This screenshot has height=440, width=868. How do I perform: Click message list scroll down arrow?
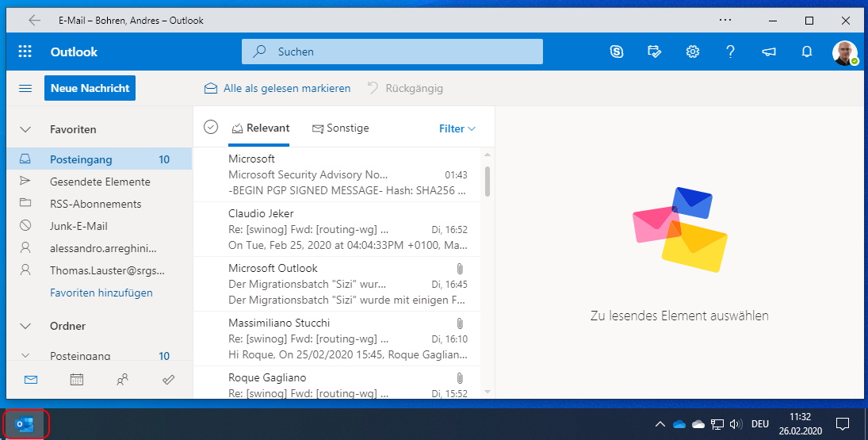coord(488,392)
